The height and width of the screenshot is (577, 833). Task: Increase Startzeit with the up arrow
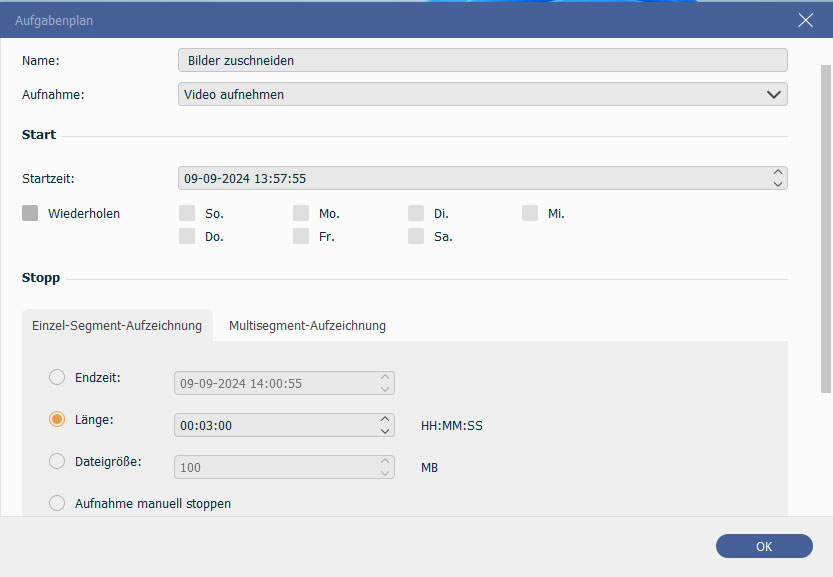(x=778, y=172)
